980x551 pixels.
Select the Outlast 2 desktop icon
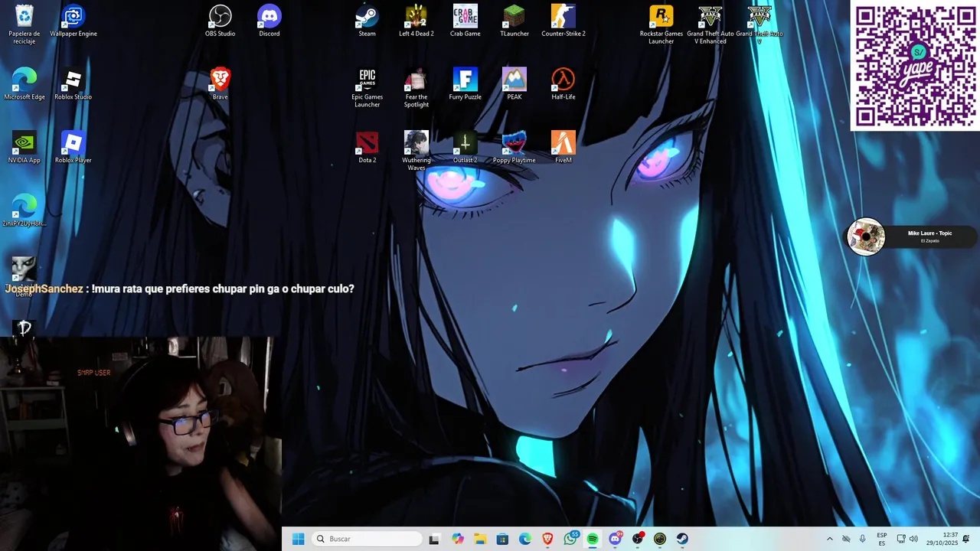(465, 147)
